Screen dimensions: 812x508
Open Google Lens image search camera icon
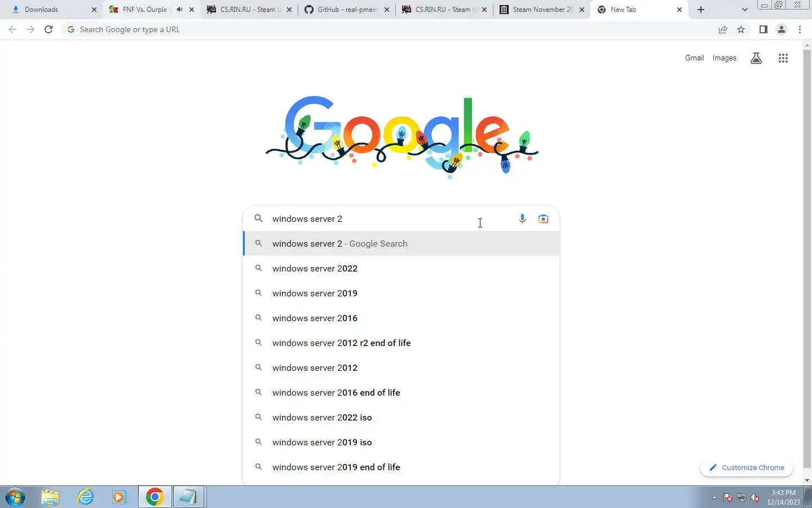(x=543, y=219)
